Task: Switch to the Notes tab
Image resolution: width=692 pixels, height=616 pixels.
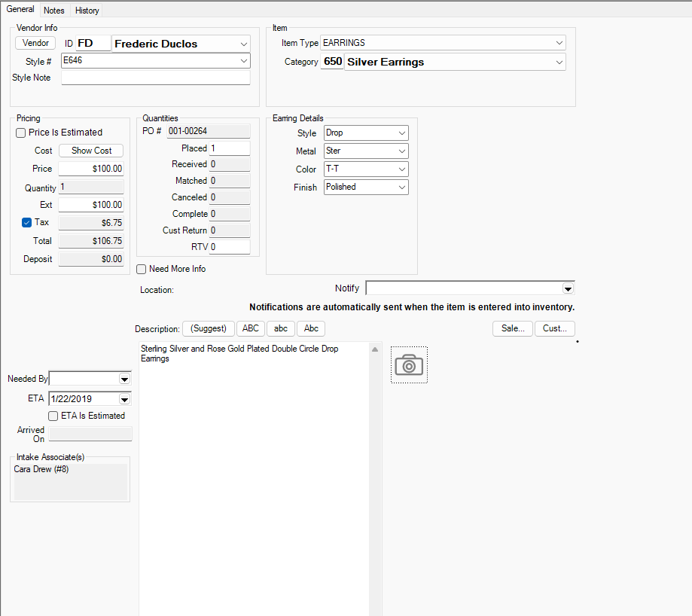Action: (54, 11)
